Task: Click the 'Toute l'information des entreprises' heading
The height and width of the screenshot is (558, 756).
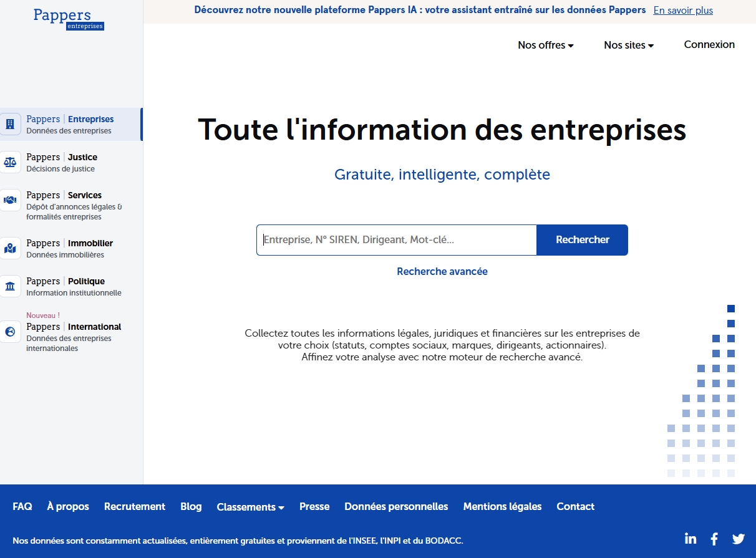Action: coord(442,130)
